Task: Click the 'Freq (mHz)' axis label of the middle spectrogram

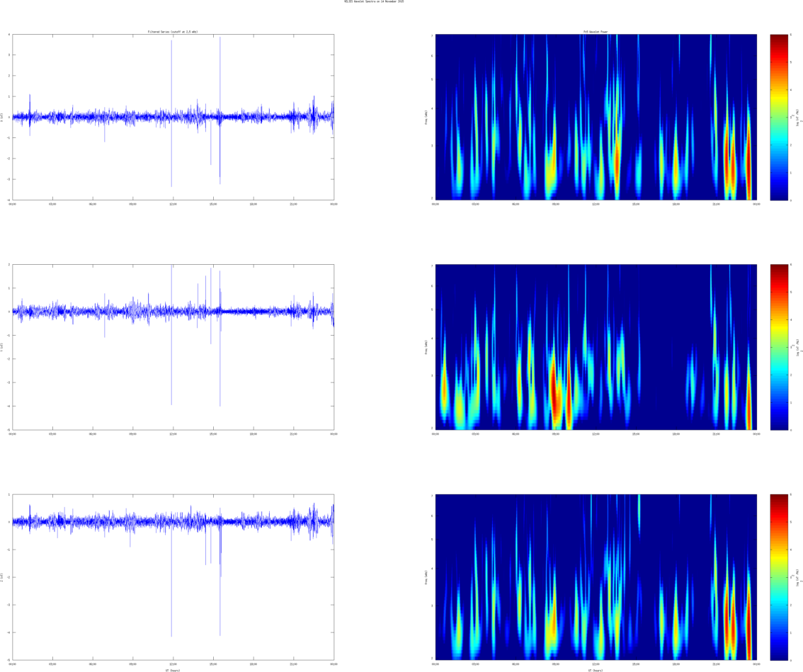Action: 426,347
